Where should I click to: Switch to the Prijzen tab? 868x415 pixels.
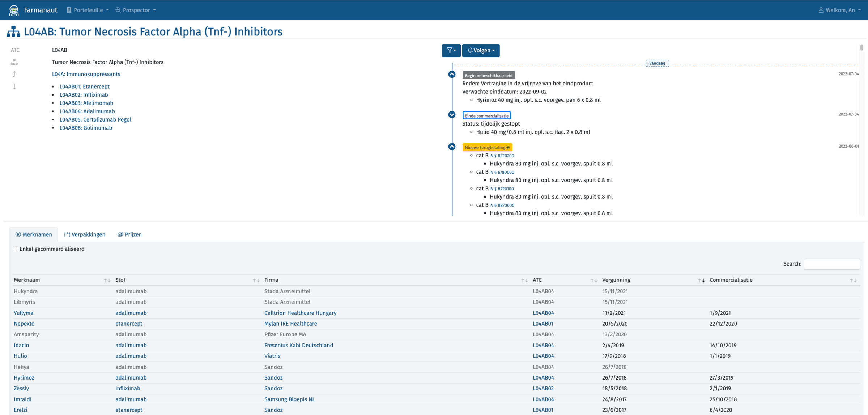[x=130, y=234]
